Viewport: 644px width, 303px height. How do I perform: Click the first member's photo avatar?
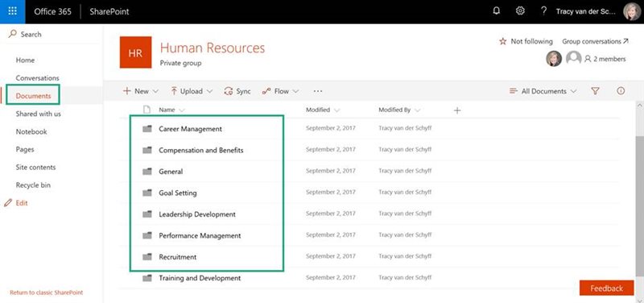[554, 59]
